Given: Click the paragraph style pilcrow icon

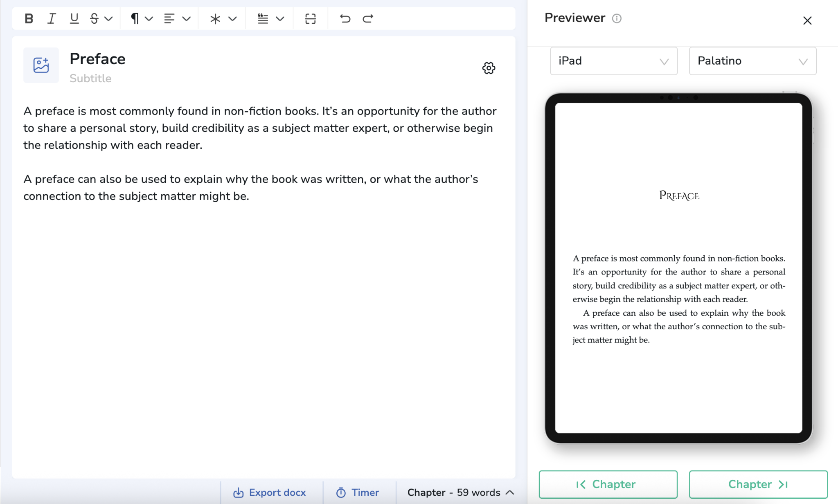Looking at the screenshot, I should point(134,18).
